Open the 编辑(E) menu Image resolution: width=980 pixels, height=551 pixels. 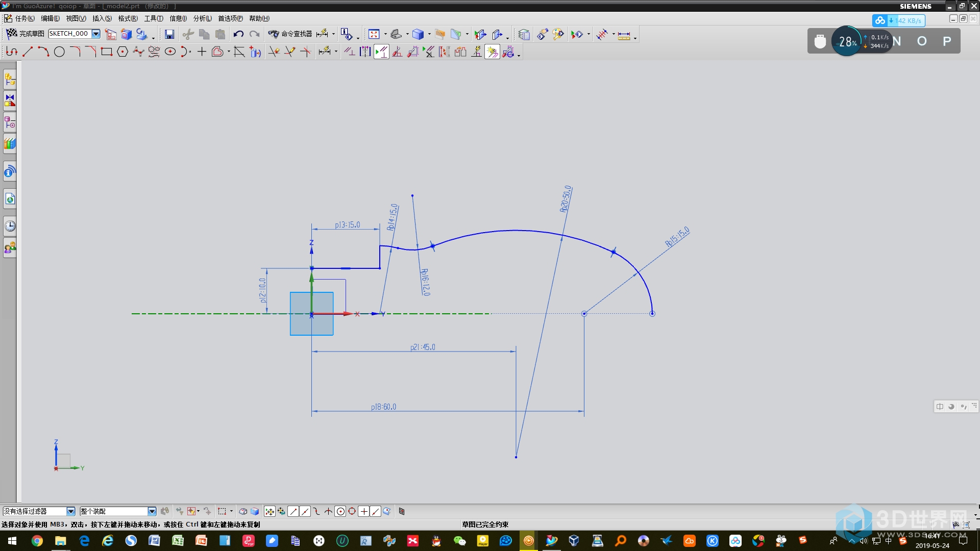(50, 18)
